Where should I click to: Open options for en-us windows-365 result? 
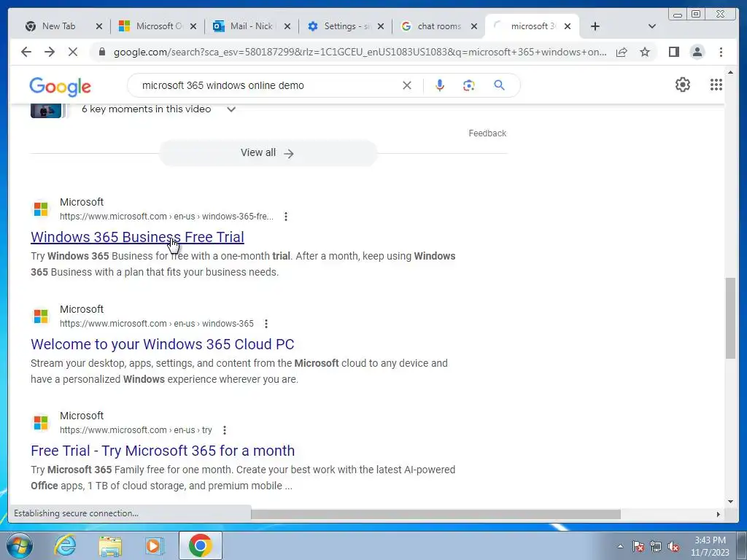[x=266, y=324]
